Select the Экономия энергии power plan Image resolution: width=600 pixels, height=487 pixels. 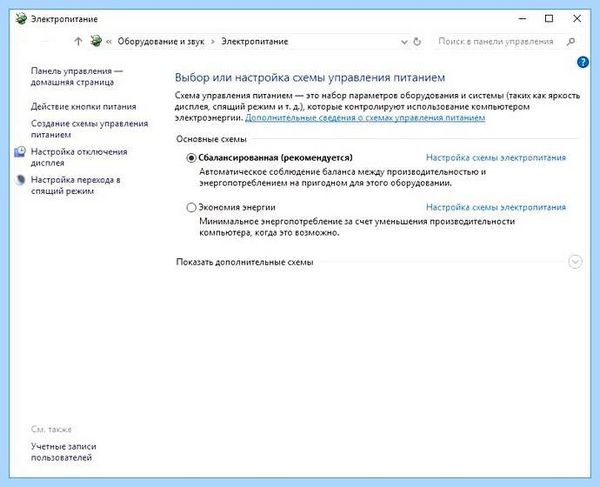click(x=191, y=207)
